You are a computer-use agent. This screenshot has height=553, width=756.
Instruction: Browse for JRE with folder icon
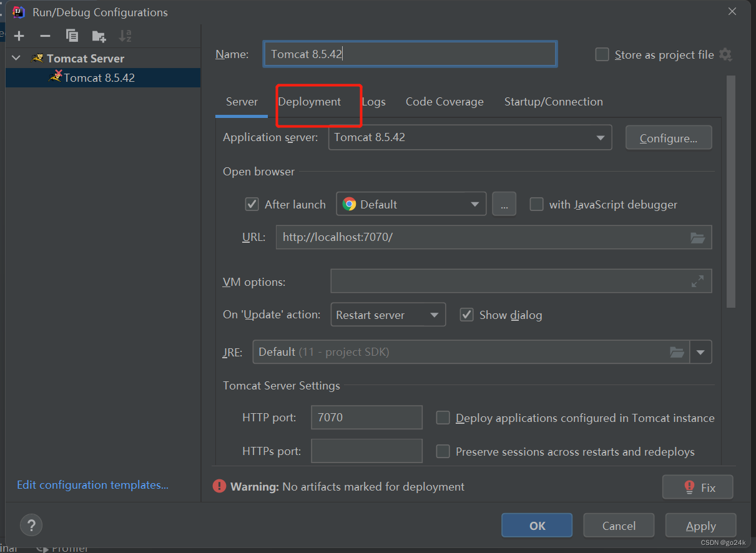click(677, 352)
